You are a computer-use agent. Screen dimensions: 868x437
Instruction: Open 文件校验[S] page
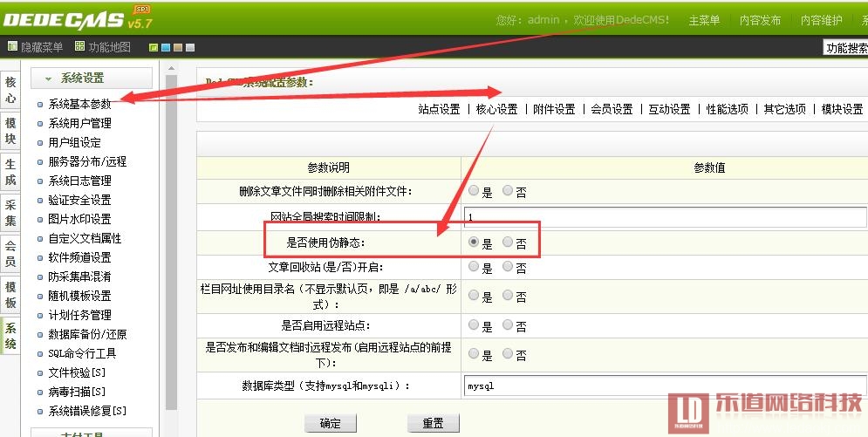click(x=77, y=372)
